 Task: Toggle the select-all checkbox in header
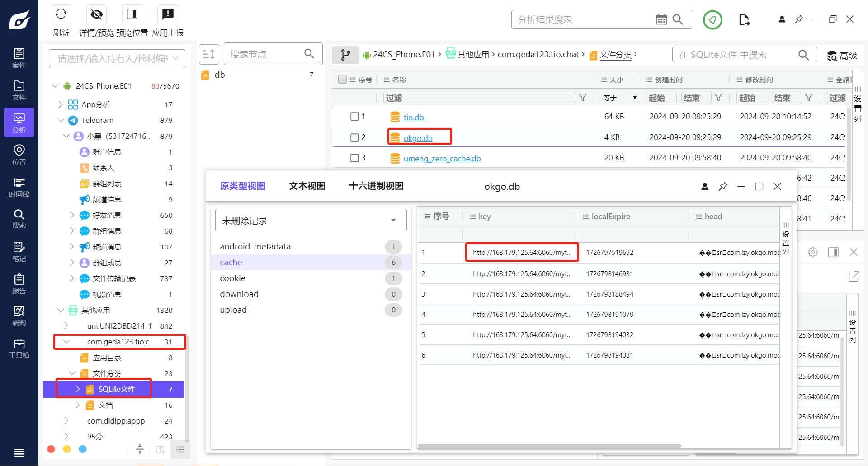pos(342,80)
